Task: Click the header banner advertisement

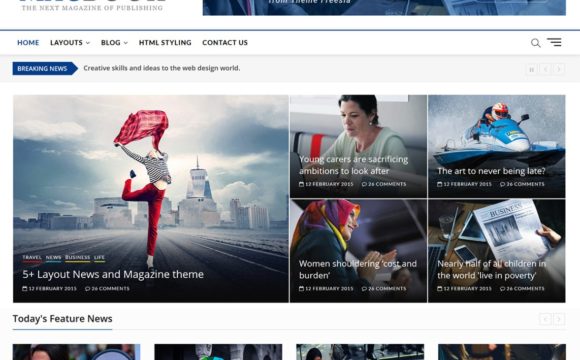Action: [x=384, y=7]
